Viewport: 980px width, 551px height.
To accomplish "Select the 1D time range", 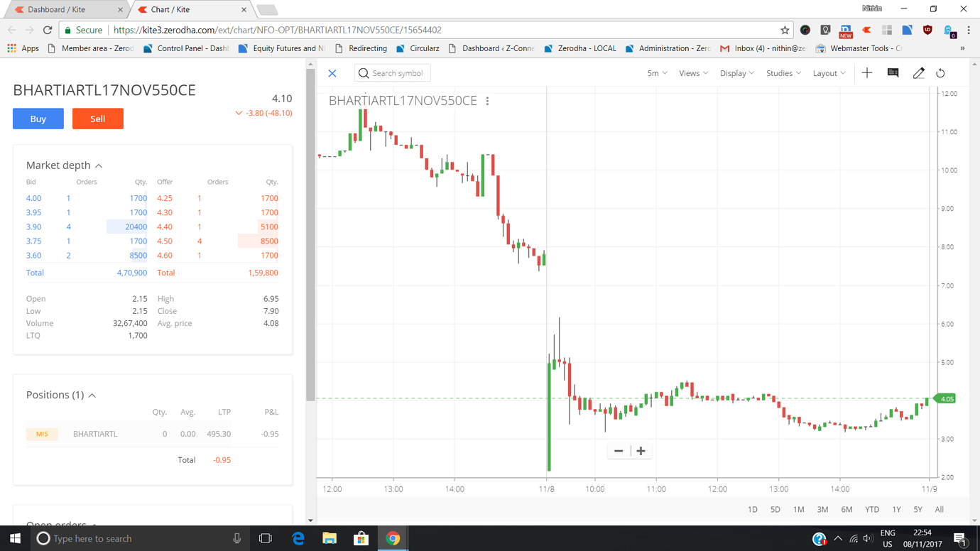I will coord(752,509).
